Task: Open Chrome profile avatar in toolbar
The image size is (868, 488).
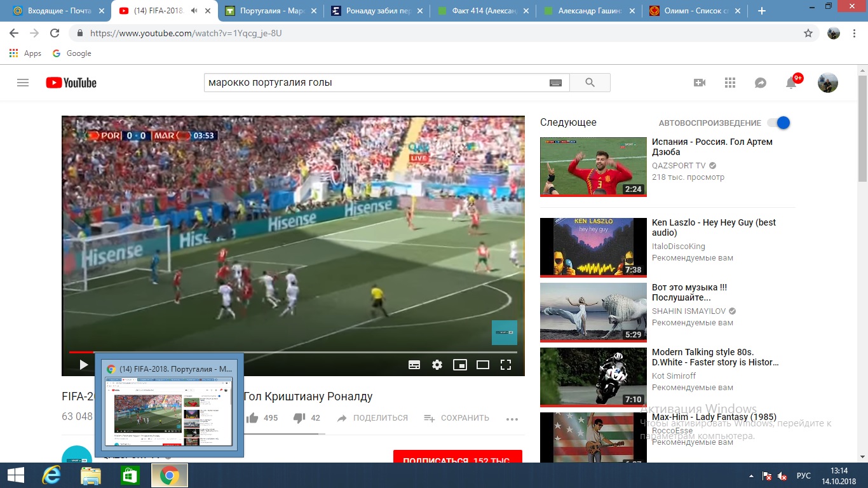Action: point(834,33)
